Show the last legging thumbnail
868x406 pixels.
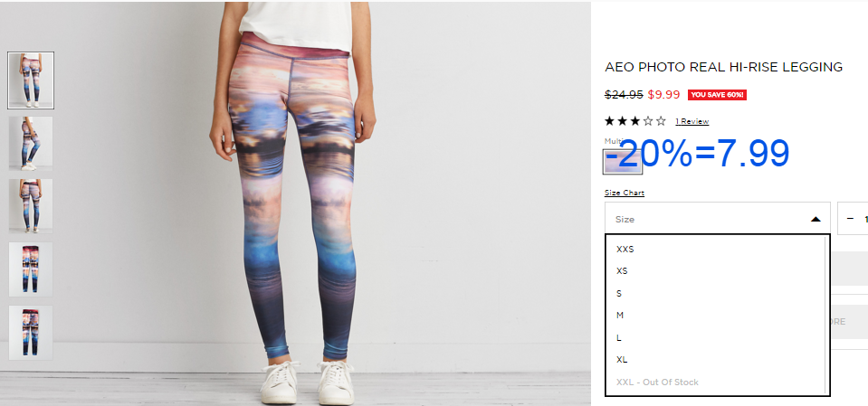31,333
